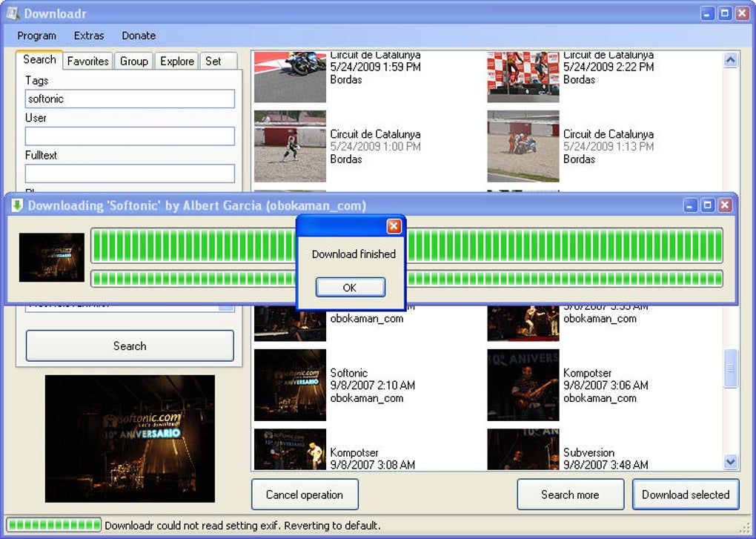The image size is (756, 539).
Task: Maximize the Downloading 'Softonic' window
Action: pos(707,205)
